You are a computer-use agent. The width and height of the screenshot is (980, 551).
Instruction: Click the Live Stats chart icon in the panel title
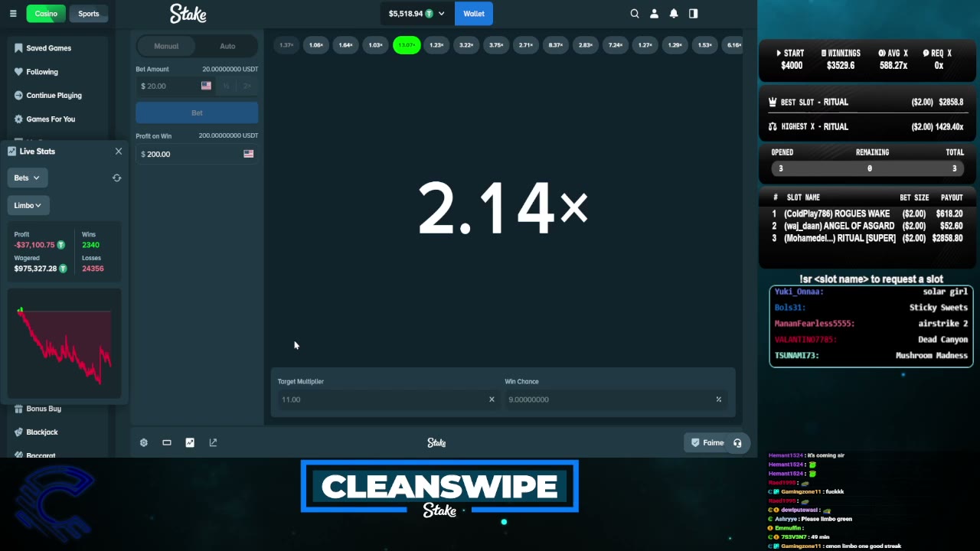11,152
